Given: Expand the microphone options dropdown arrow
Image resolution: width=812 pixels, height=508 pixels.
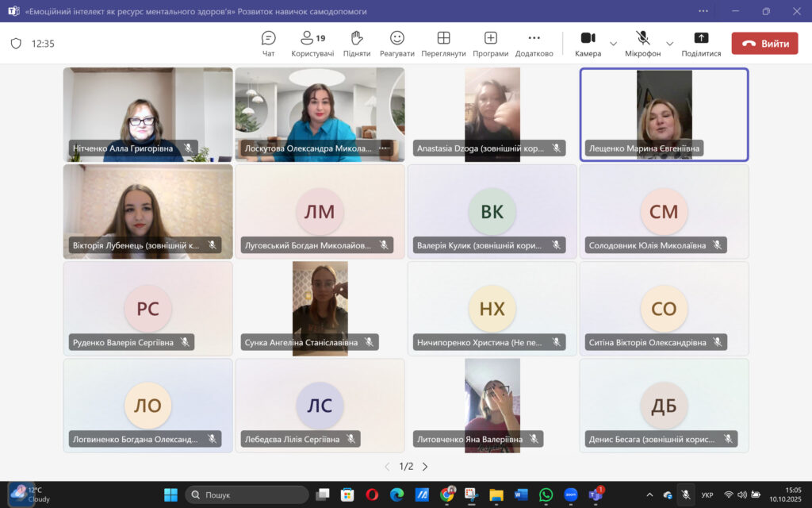Looking at the screenshot, I should pos(669,43).
